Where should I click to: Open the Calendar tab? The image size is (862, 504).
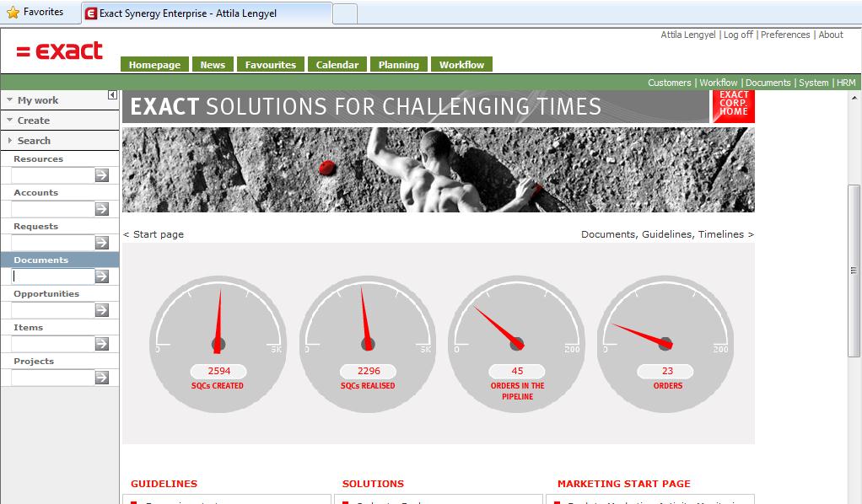337,64
